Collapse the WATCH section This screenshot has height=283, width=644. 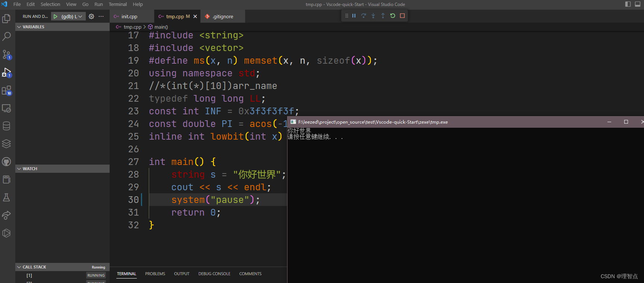(62, 169)
